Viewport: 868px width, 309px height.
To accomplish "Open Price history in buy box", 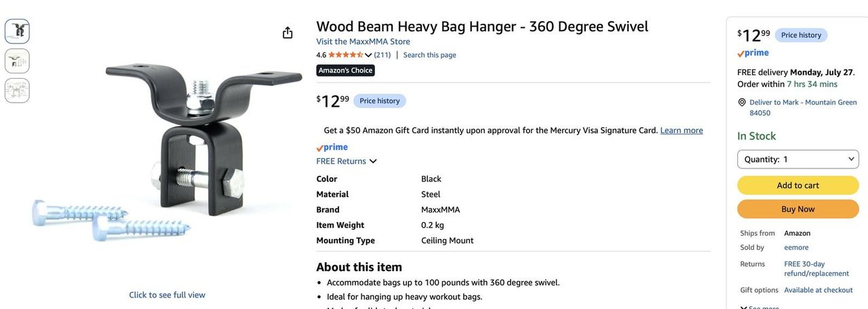I will coord(801,35).
